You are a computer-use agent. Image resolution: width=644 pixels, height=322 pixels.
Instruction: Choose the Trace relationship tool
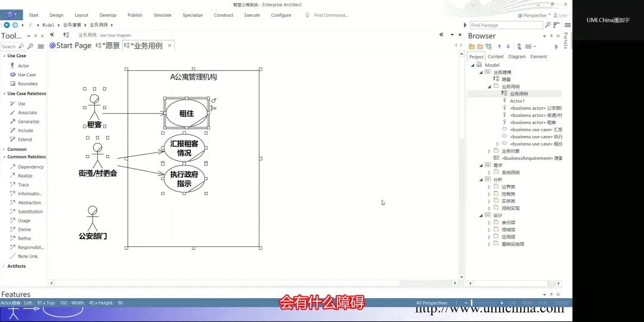[20, 185]
